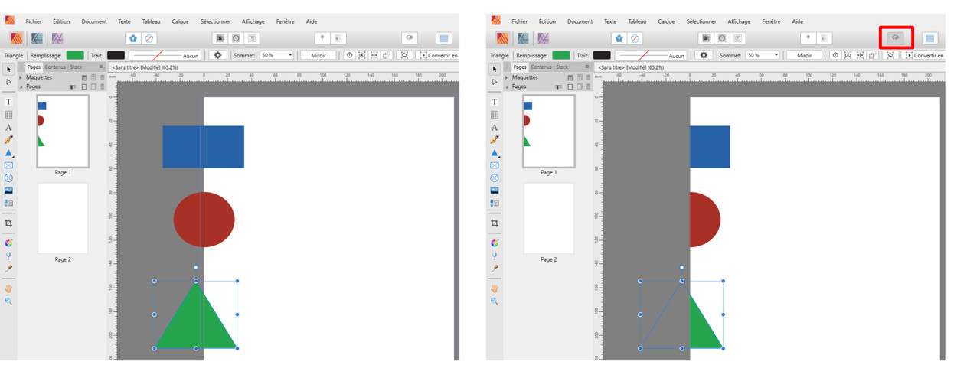Switch to the Stock tab in right window
The width and height of the screenshot is (980, 391).
click(562, 67)
